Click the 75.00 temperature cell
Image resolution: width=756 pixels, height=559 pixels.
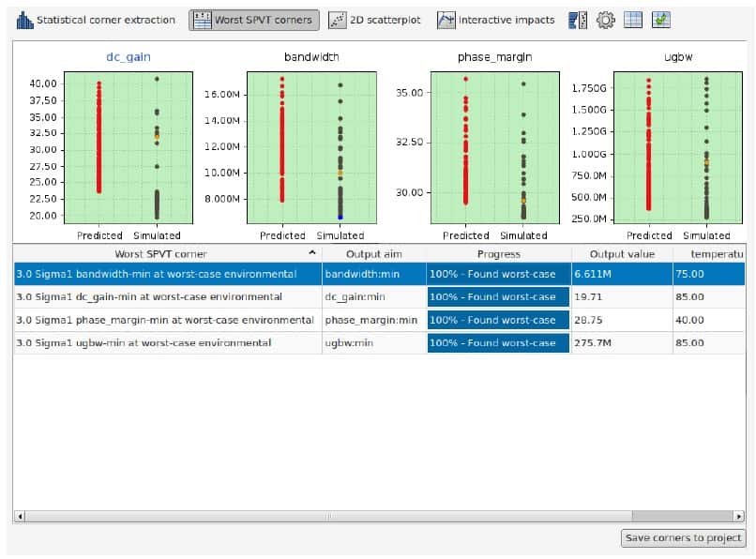click(709, 274)
